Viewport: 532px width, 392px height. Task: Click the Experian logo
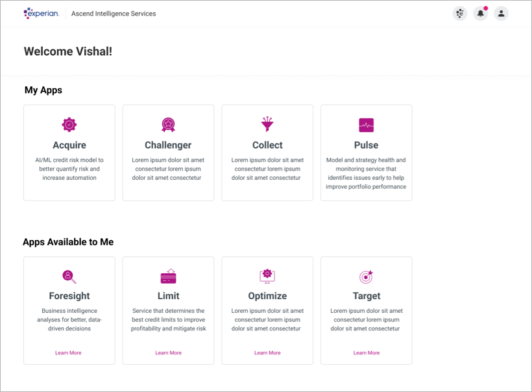(41, 13)
